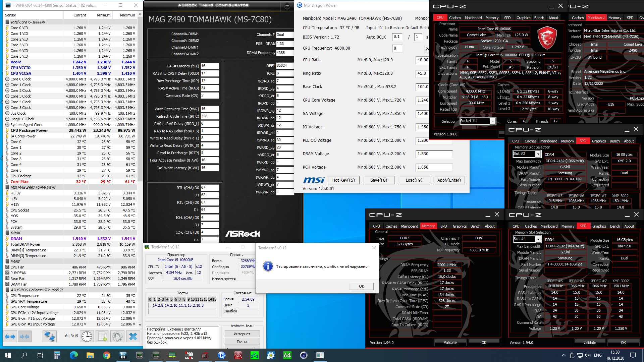Open AIDA64 green 64 taskbar icon
Viewport: 644px width, 362px height.
click(x=287, y=355)
